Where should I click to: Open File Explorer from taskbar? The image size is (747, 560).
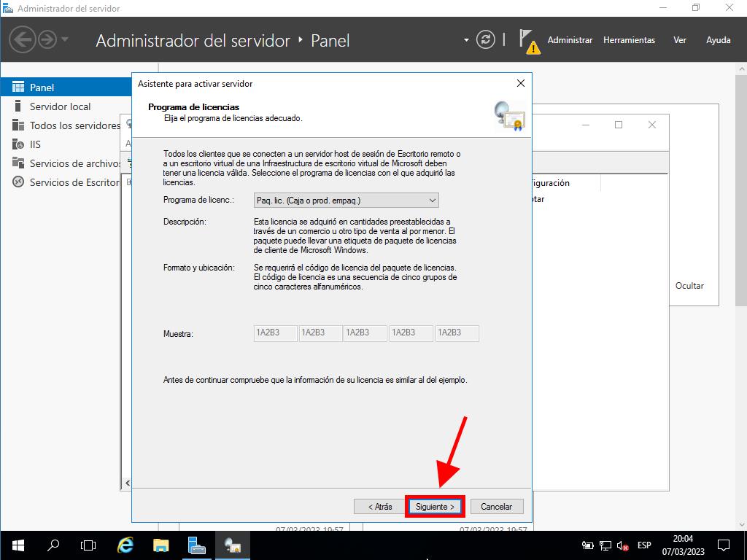click(x=161, y=545)
